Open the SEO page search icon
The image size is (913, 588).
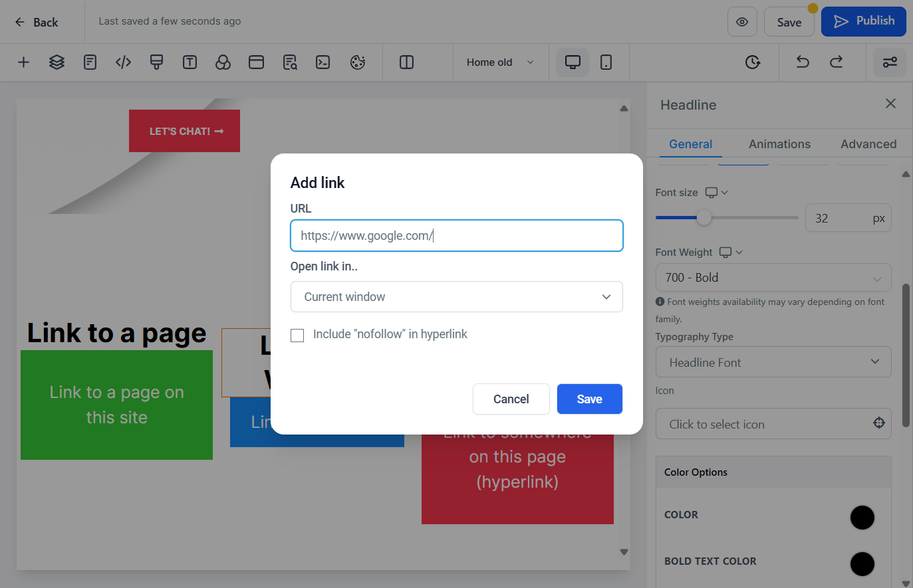click(290, 62)
